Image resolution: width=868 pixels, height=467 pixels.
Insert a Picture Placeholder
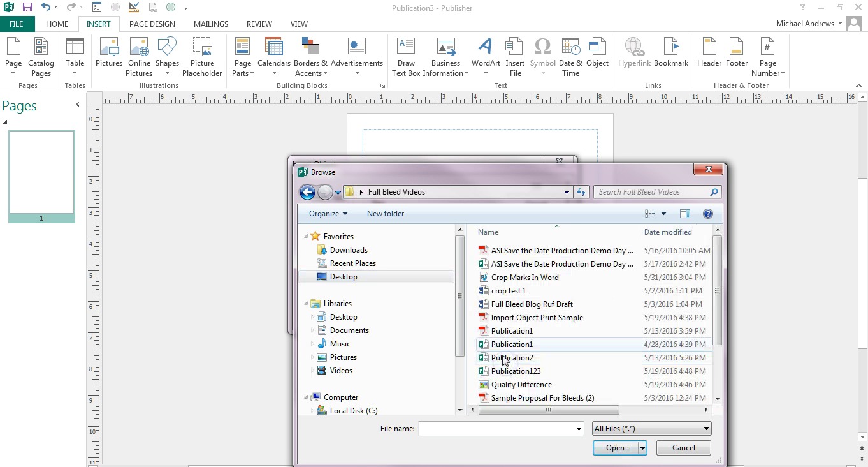tap(202, 57)
